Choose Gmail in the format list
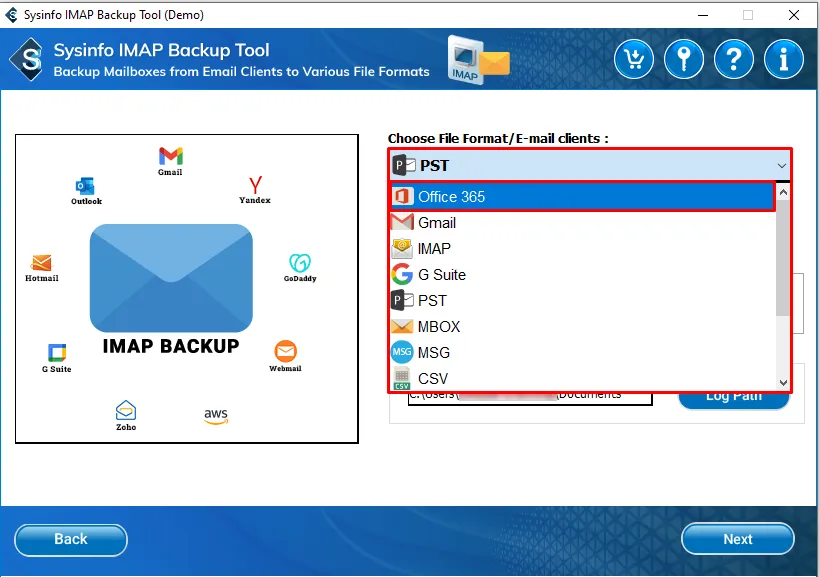Image resolution: width=820 pixels, height=577 pixels. tap(583, 222)
